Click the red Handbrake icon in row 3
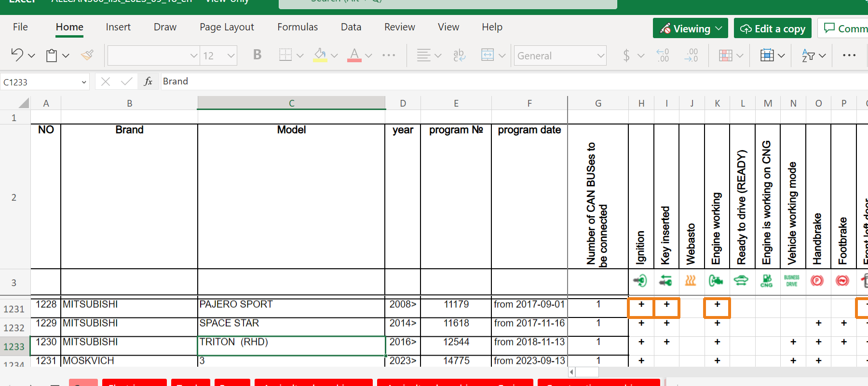Screen dimensions: 868x386 click(817, 280)
